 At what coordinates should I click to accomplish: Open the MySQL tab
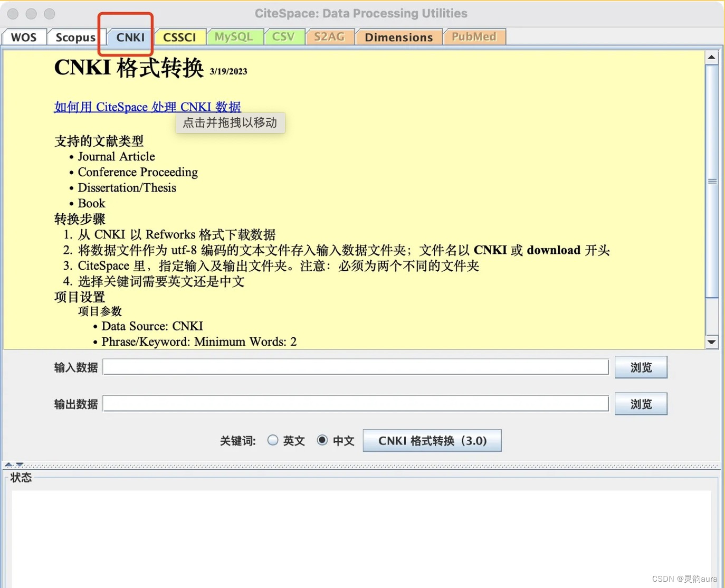pyautogui.click(x=234, y=37)
